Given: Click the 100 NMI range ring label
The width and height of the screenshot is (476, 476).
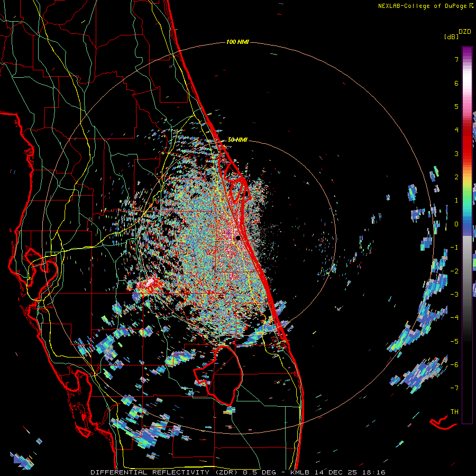Looking at the screenshot, I should tap(237, 42).
